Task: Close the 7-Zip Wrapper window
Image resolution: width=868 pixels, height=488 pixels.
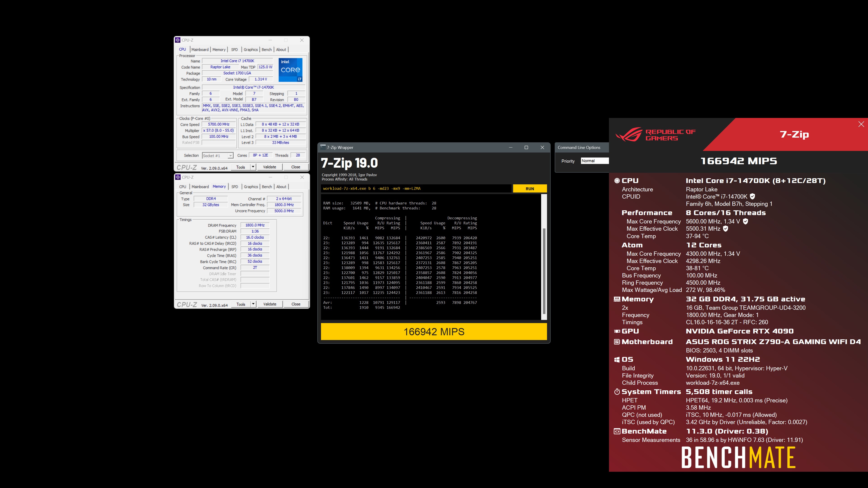Action: pyautogui.click(x=542, y=148)
